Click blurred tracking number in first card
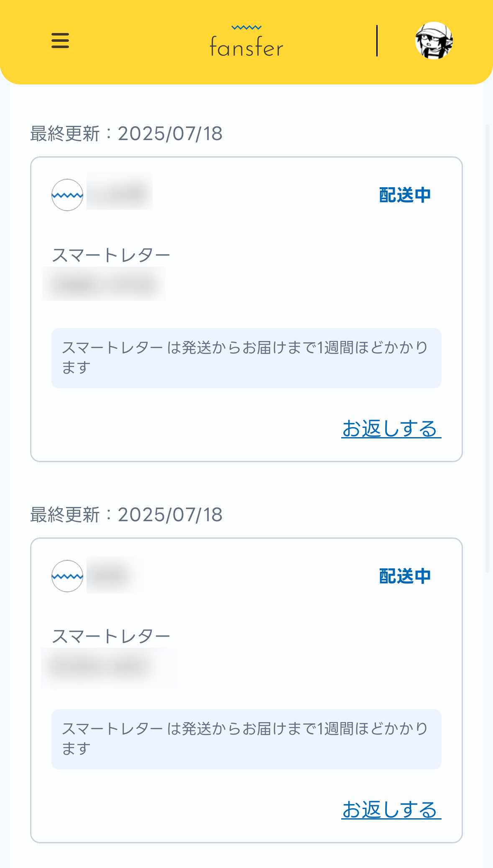This screenshot has height=868, width=493. click(104, 285)
